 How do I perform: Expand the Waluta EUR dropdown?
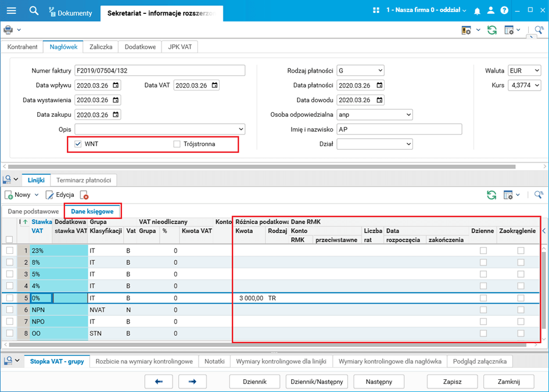point(536,71)
